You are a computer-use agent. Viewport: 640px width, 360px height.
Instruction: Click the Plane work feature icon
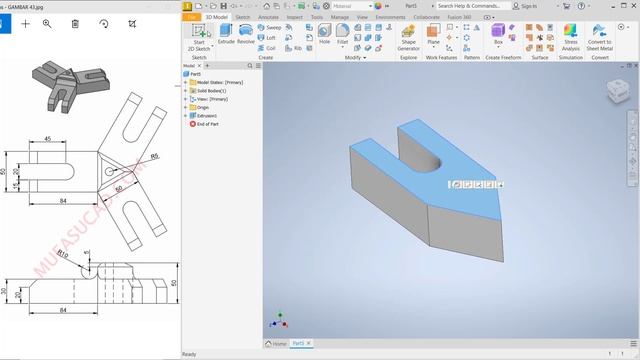pyautogui.click(x=433, y=31)
